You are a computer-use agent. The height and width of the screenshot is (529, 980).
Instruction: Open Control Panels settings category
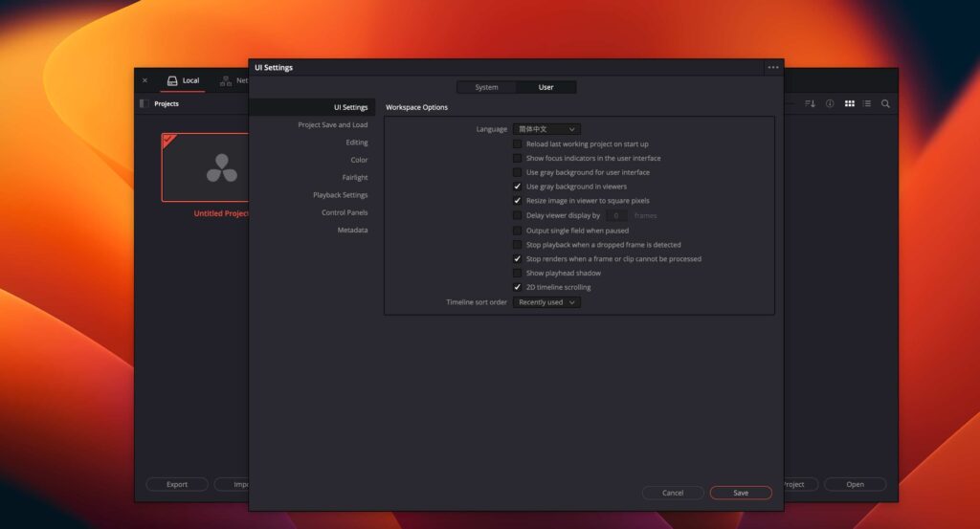tap(345, 212)
